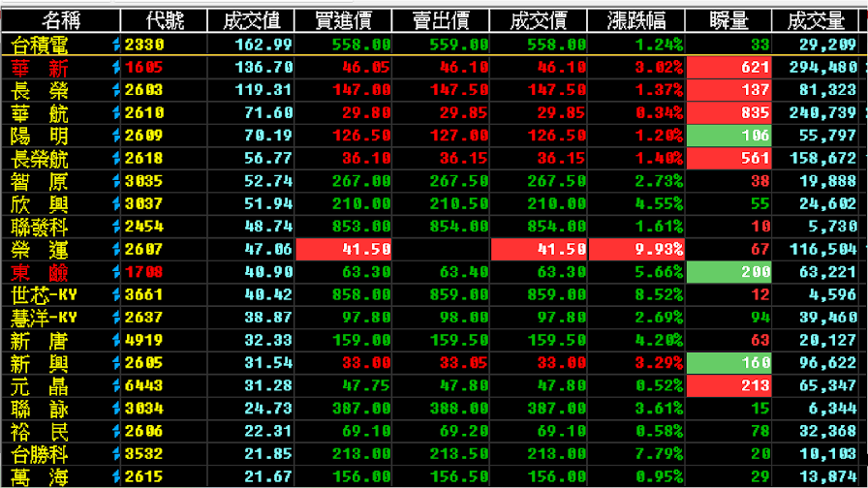Select the 華新 stock name
Image resolution: width=868 pixels, height=488 pixels.
pos(40,68)
